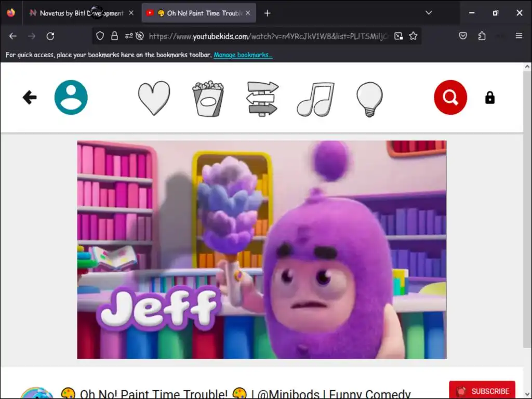
Task: Reload the current page
Action: point(50,36)
